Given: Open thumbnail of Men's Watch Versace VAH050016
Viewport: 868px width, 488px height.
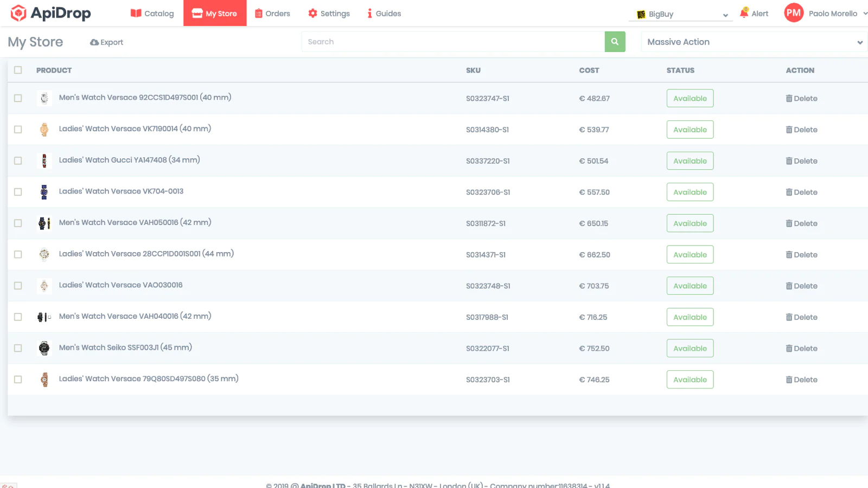Looking at the screenshot, I should coord(44,223).
